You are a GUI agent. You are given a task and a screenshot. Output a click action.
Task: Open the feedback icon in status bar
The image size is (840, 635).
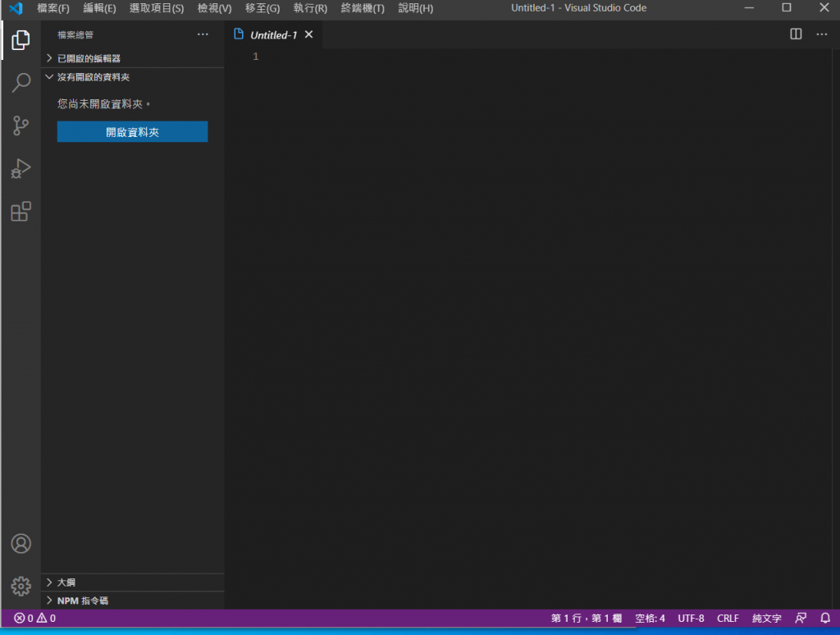click(x=801, y=618)
